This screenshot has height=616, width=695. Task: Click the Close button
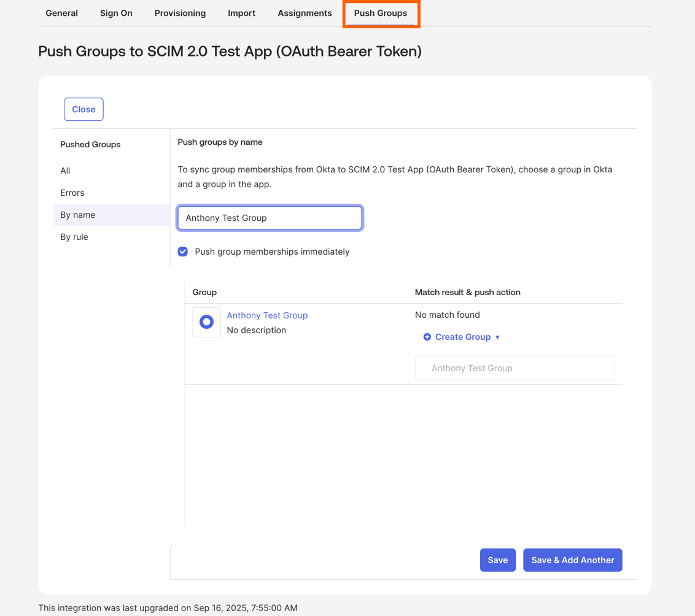pos(83,109)
